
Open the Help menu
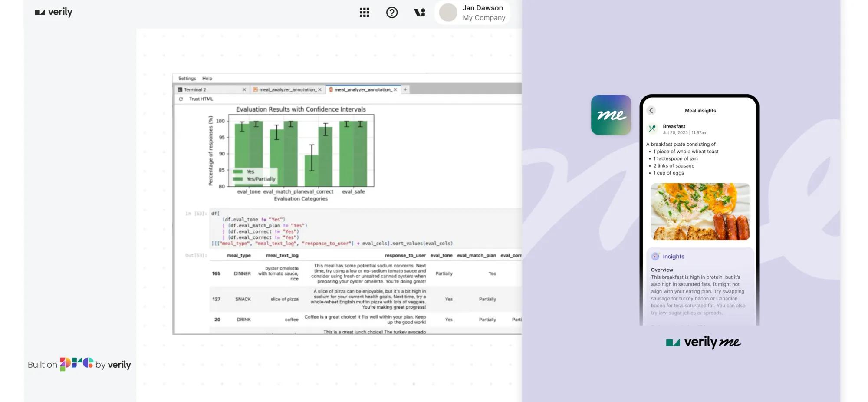coord(207,79)
